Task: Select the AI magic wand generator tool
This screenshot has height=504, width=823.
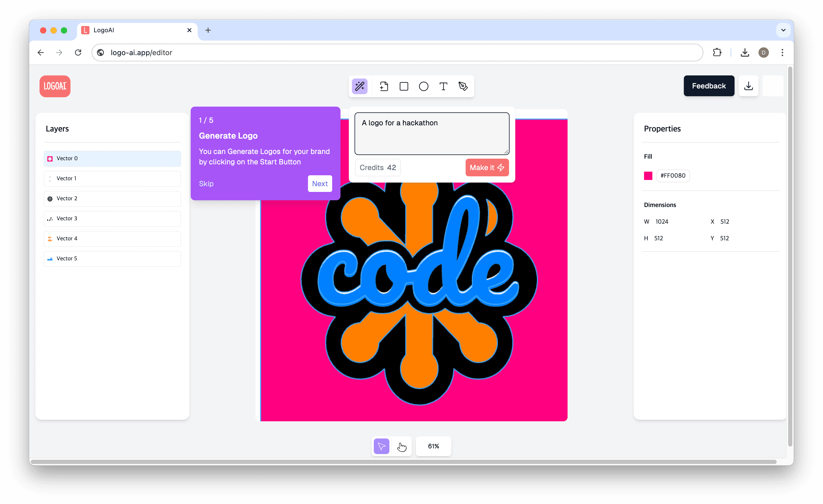Action: [360, 86]
